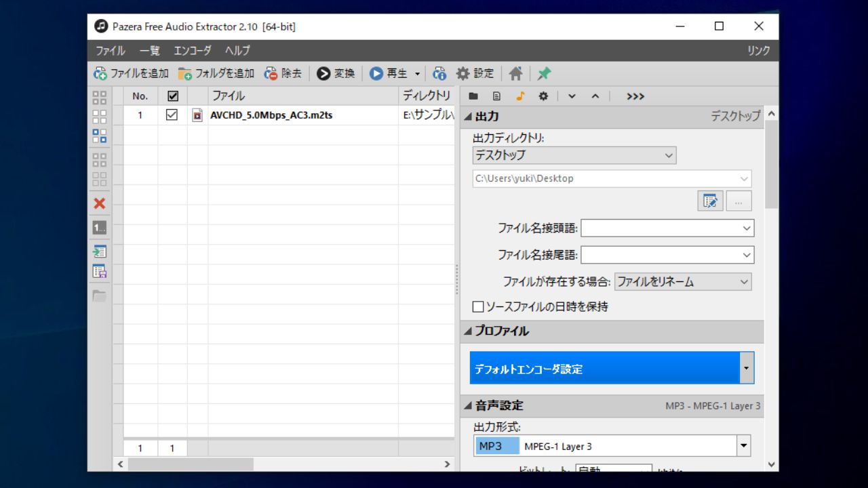
Task: Click the gray folder icon in left sidebar
Action: [100, 296]
